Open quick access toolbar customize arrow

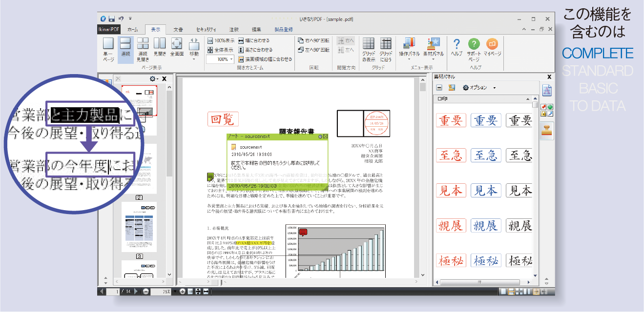coord(130,19)
